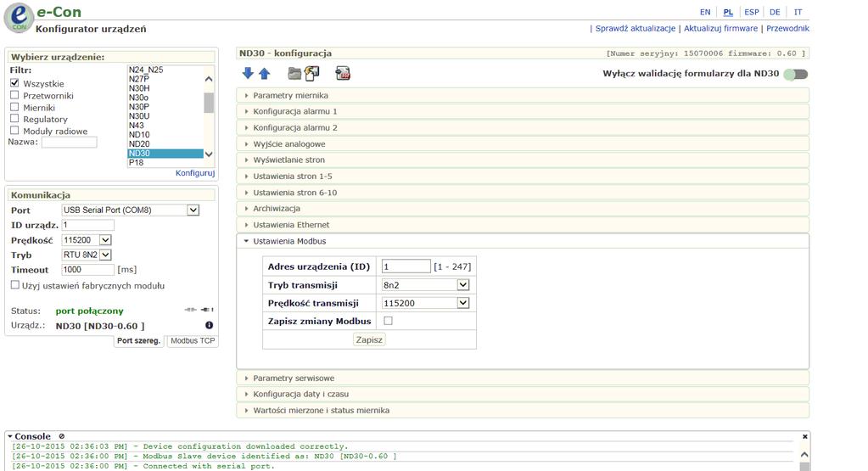This screenshot has width=868, height=471.
Task: Click the Timeout input field
Action: 88,270
